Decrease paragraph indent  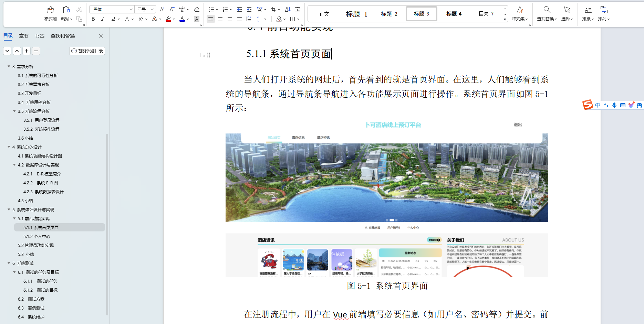(x=239, y=9)
